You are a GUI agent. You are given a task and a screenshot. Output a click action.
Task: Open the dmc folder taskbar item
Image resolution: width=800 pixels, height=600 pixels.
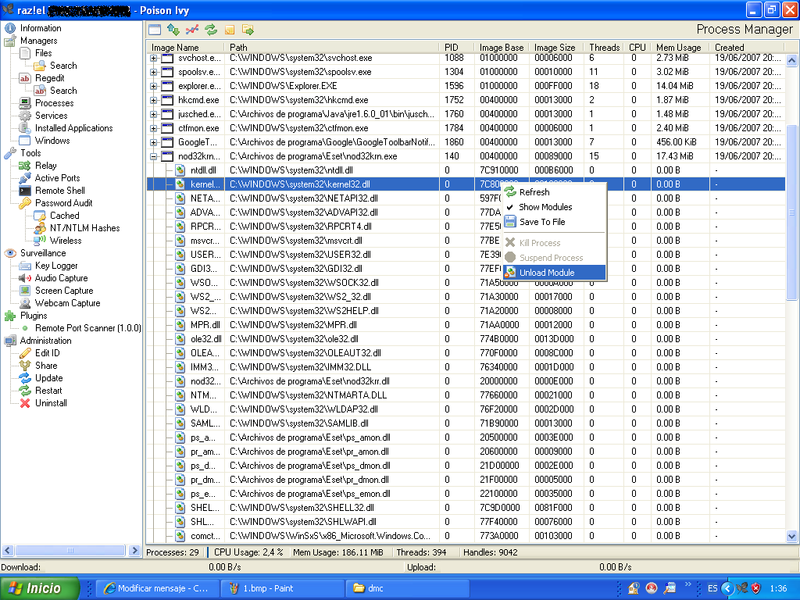click(407, 588)
